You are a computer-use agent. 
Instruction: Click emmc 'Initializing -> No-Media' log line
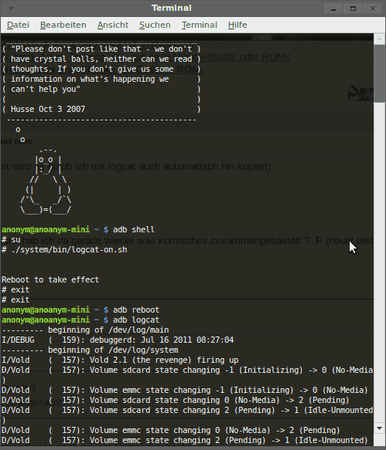[185, 390]
